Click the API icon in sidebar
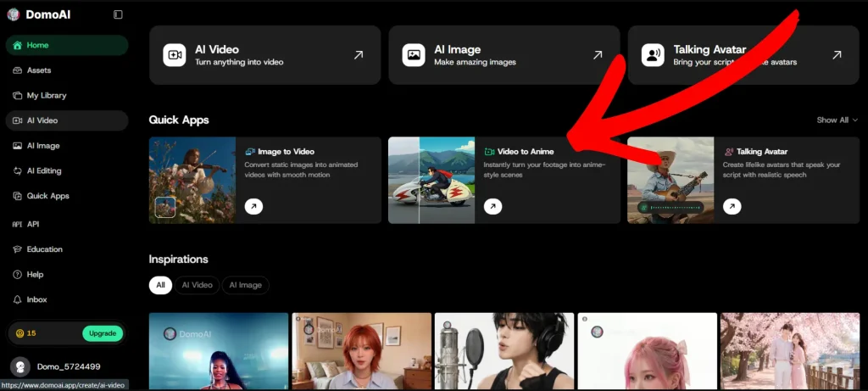Image resolution: width=868 pixels, height=391 pixels. click(17, 224)
